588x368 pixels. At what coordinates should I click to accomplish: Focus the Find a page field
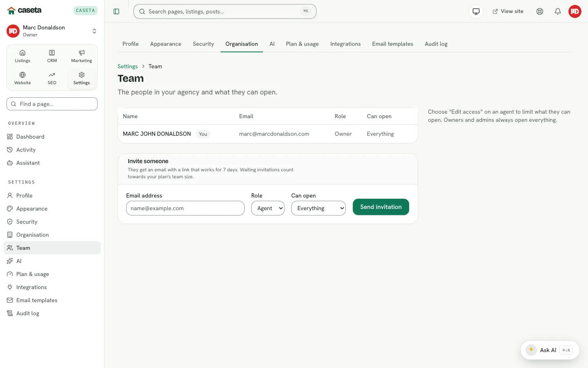coord(52,104)
